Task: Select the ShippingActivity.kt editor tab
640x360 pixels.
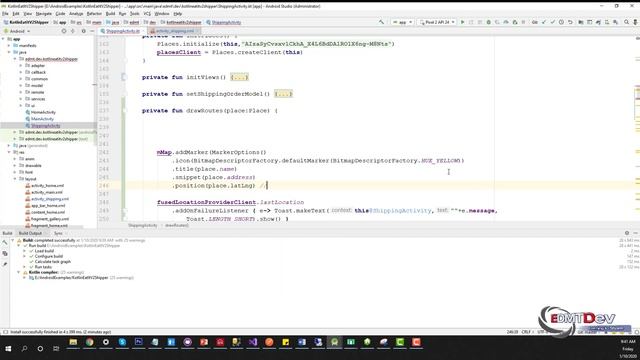Action: [122, 31]
